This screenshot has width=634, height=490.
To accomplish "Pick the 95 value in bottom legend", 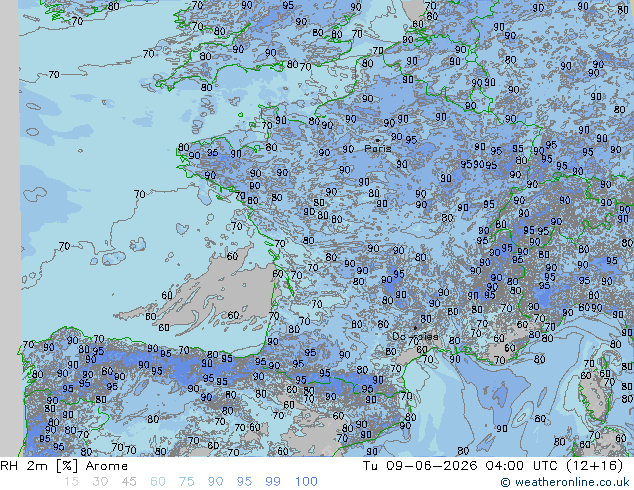I will pyautogui.click(x=244, y=482).
